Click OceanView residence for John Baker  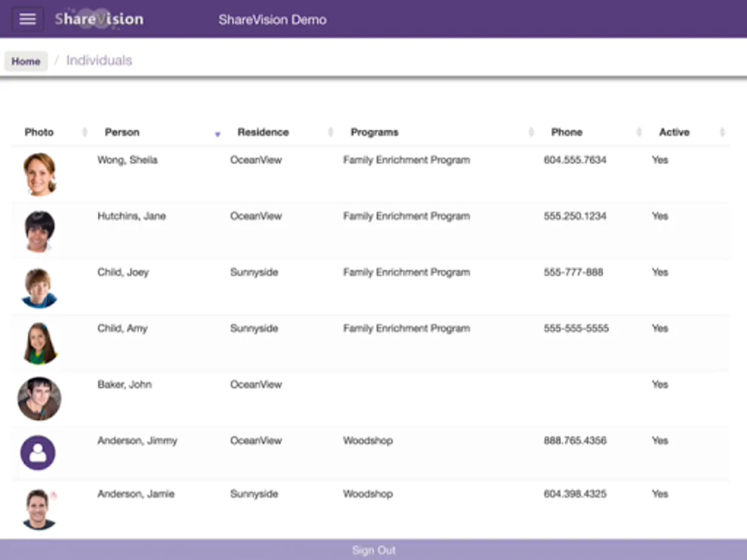[256, 384]
